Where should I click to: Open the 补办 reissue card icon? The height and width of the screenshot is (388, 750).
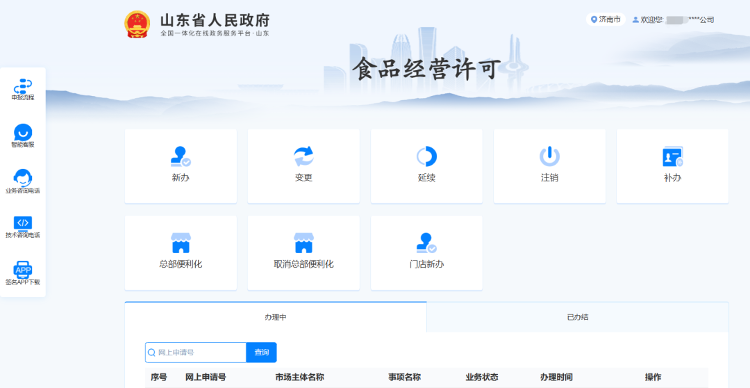(x=673, y=156)
